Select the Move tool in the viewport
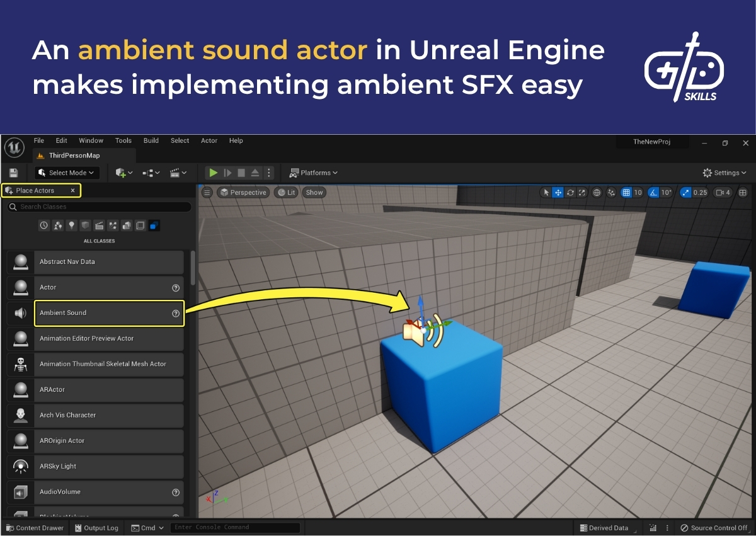 pyautogui.click(x=558, y=192)
